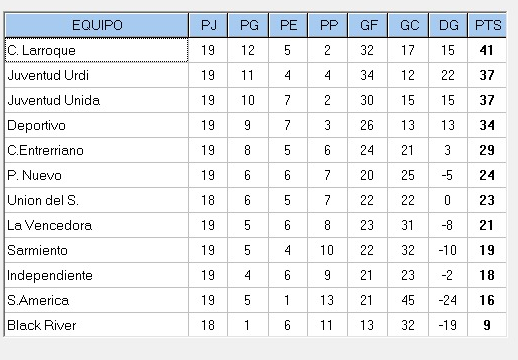This screenshot has height=360, width=518.
Task: Select the P. Nuevo team cell
Action: pos(97,175)
